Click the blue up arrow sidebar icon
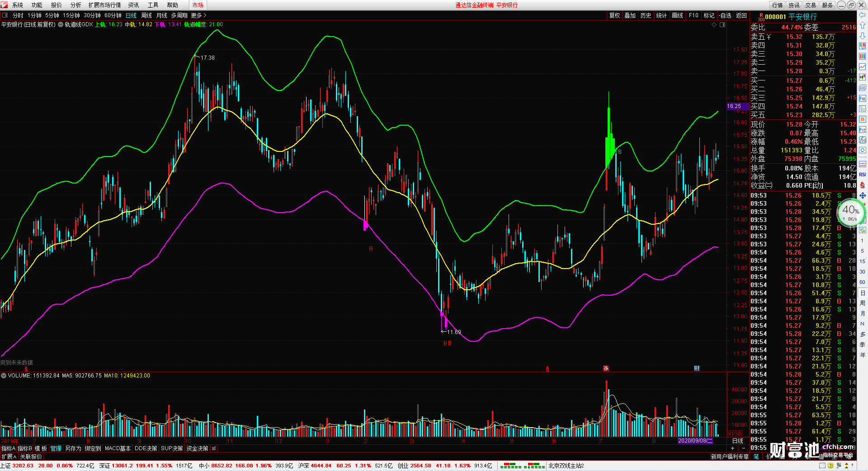This screenshot has height=471, width=868. [863, 25]
